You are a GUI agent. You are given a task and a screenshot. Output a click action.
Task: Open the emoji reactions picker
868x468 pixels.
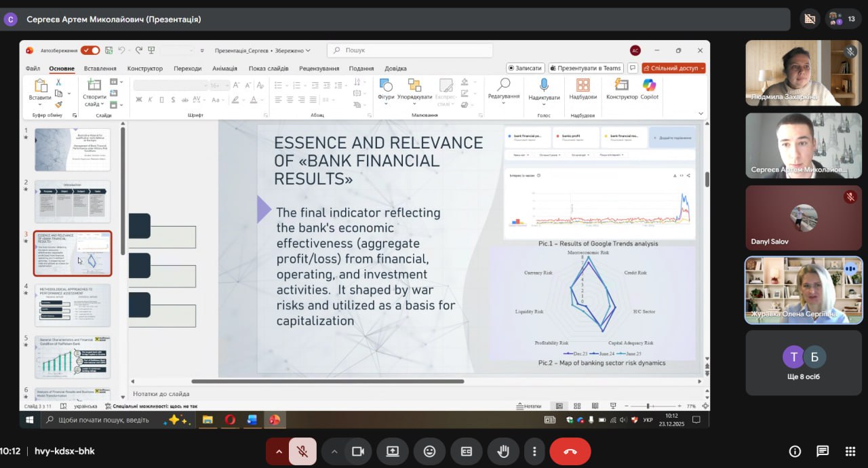coord(429,452)
